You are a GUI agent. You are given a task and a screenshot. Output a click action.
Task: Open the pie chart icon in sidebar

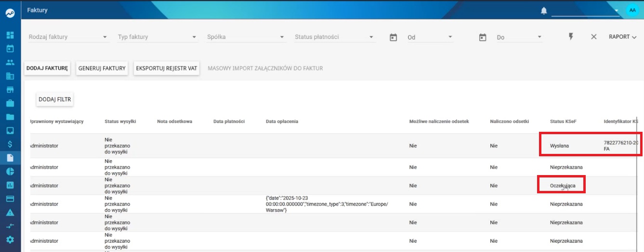[x=10, y=171]
